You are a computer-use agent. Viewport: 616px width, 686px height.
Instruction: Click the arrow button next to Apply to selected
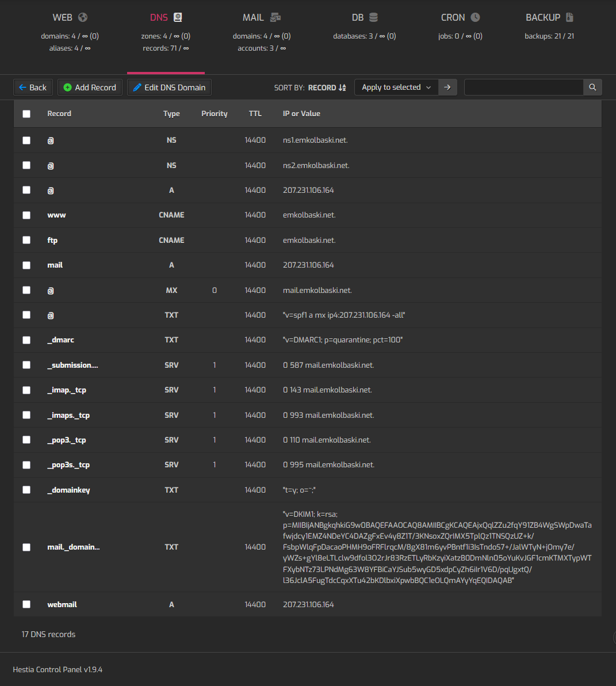(x=447, y=87)
